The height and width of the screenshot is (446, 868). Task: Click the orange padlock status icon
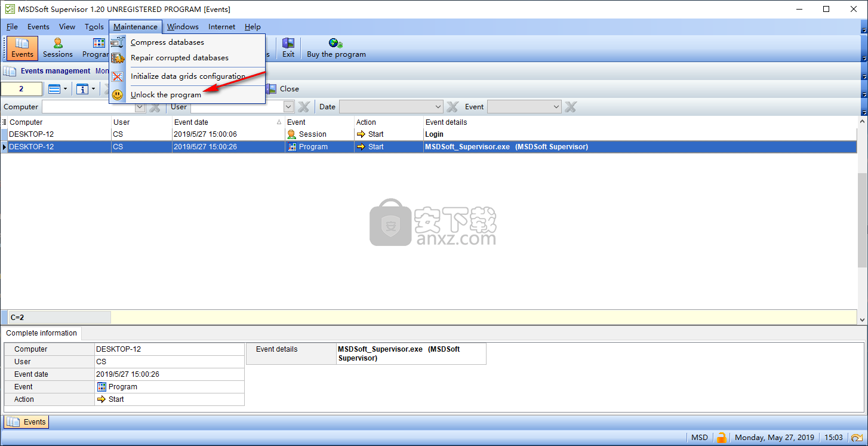pos(722,438)
